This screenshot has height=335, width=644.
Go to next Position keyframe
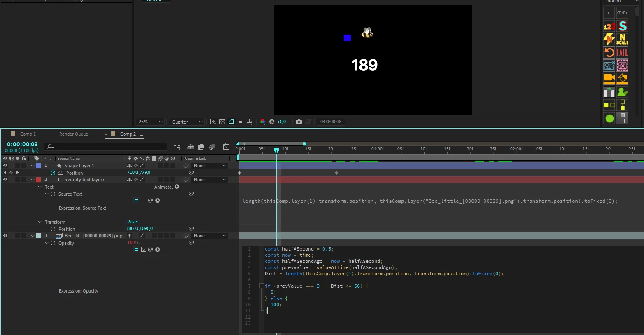point(17,173)
